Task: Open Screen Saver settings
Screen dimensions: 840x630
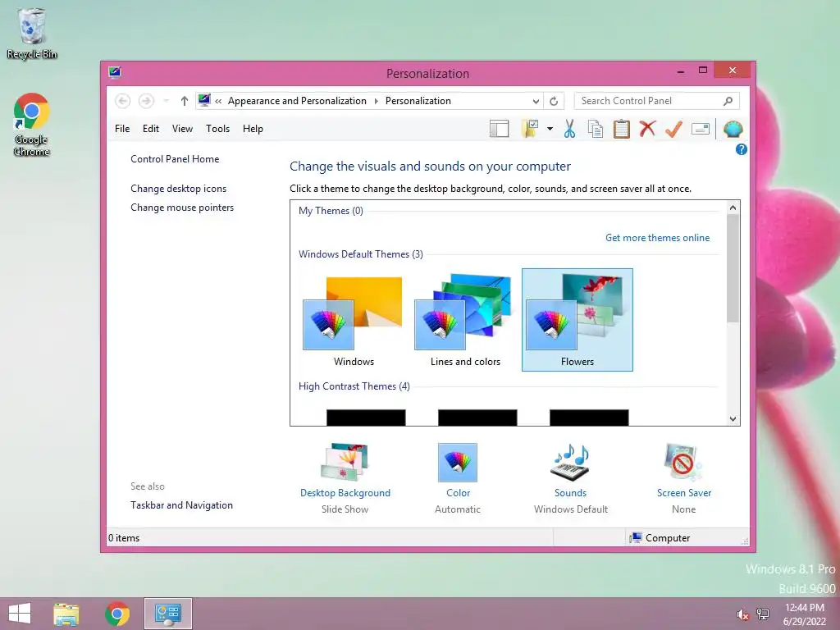Action: [683, 478]
